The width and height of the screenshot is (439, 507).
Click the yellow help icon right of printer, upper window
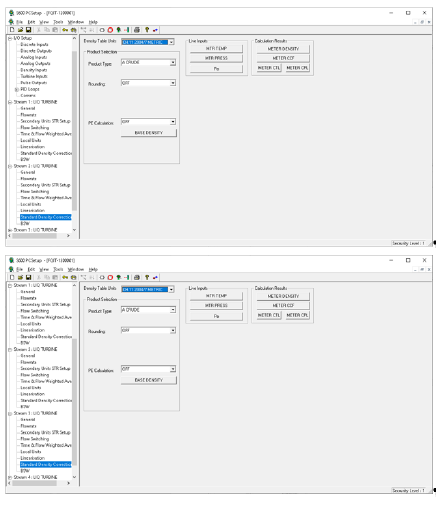[x=147, y=30]
